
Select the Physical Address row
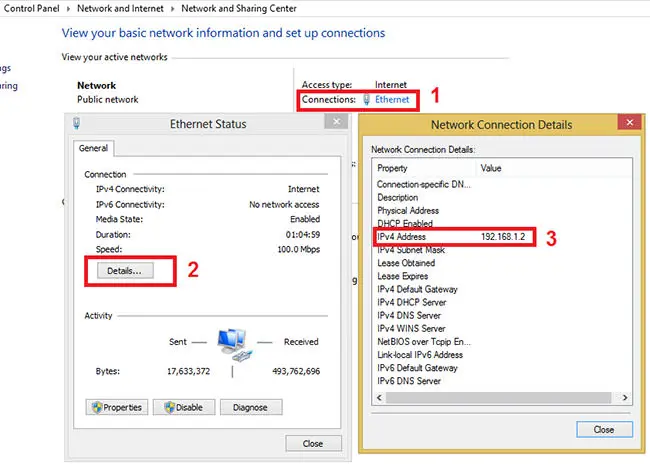click(502, 211)
